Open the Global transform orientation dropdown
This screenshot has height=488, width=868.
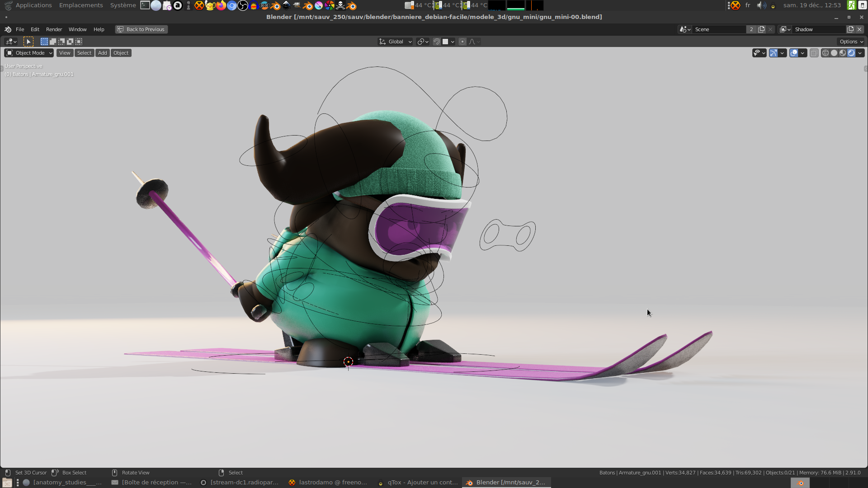395,42
